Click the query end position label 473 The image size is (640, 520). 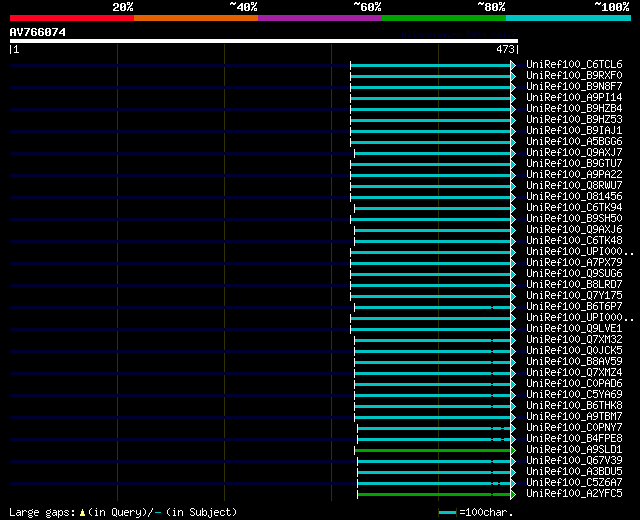tap(505, 49)
